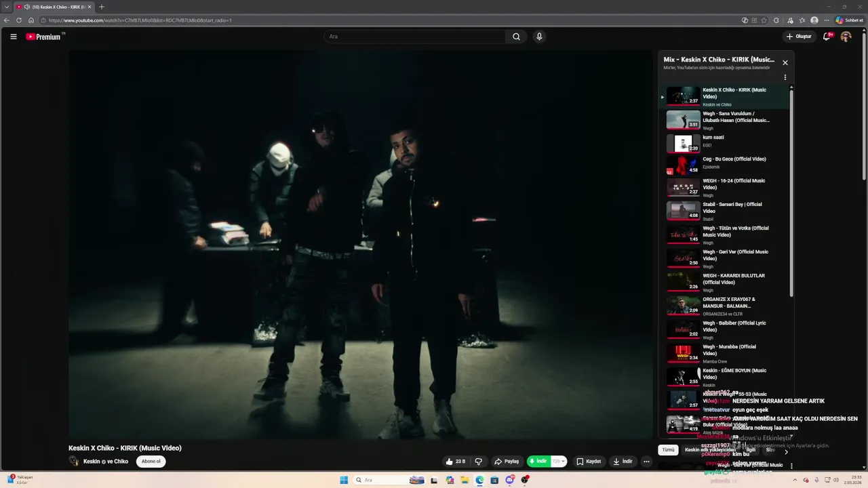Open the tab search dropdown arrow
868x488 pixels.
pos(6,7)
